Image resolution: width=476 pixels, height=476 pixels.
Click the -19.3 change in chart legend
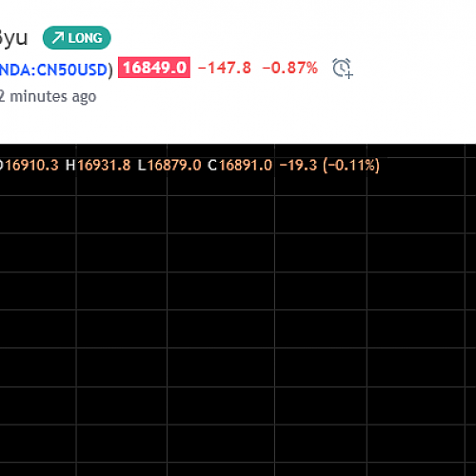coord(298,166)
